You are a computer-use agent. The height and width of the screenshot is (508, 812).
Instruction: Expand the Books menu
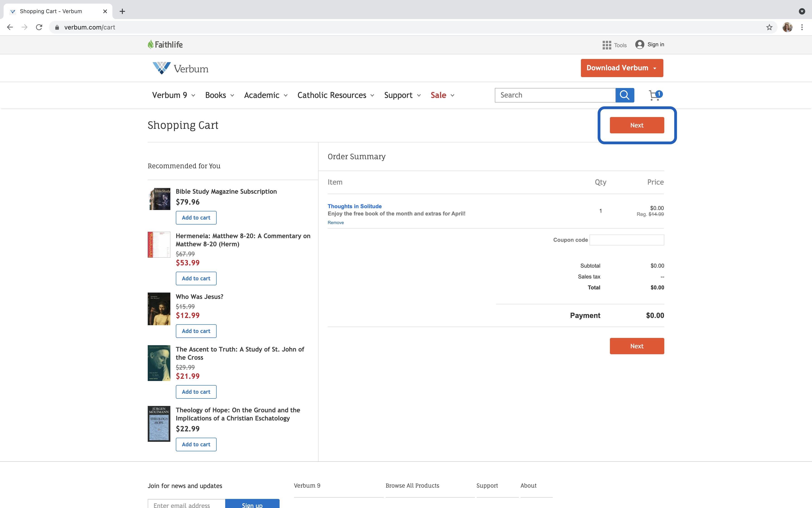point(220,95)
